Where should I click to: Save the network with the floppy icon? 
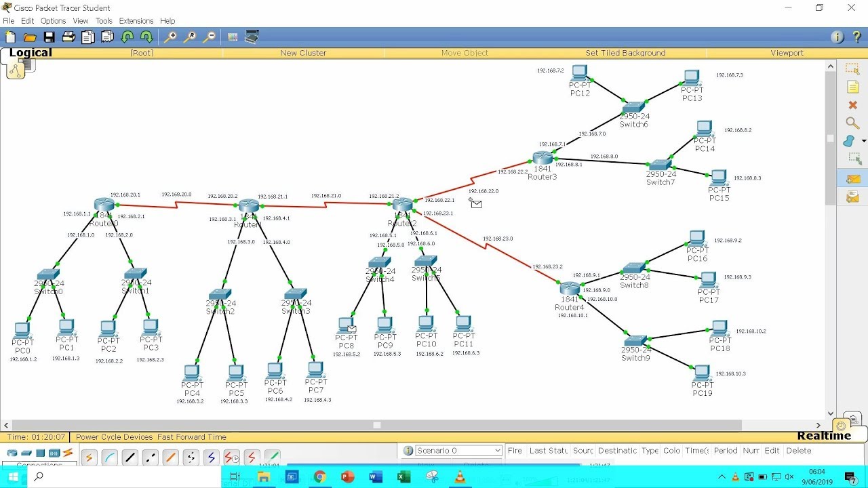[x=49, y=37]
